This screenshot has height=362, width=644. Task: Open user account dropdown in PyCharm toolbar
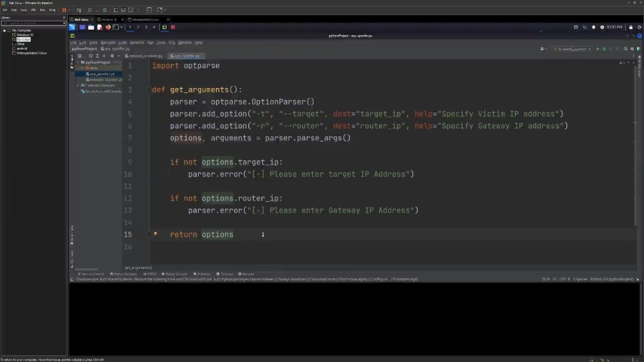(543, 49)
